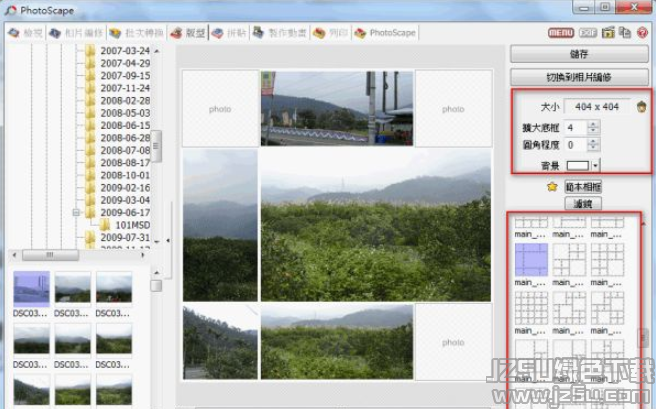Decrease the 圓角程度 value with down arrow
This screenshot has height=409, width=656.
pos(593,149)
